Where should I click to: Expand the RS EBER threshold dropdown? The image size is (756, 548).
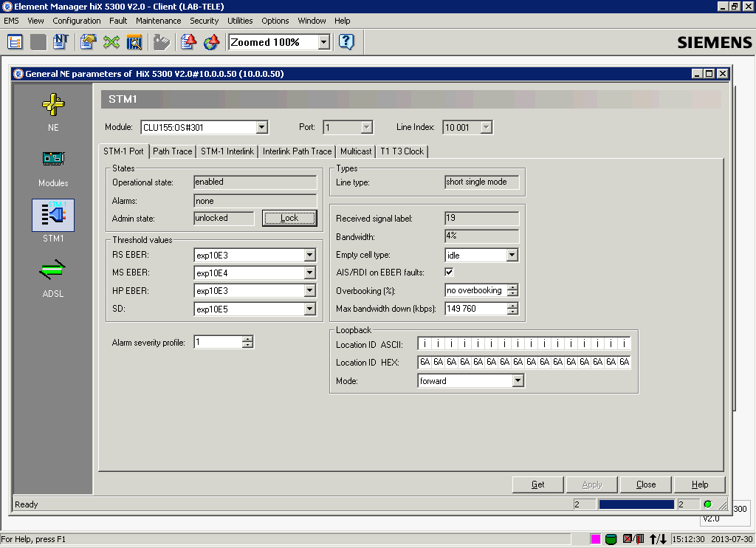[x=310, y=255]
